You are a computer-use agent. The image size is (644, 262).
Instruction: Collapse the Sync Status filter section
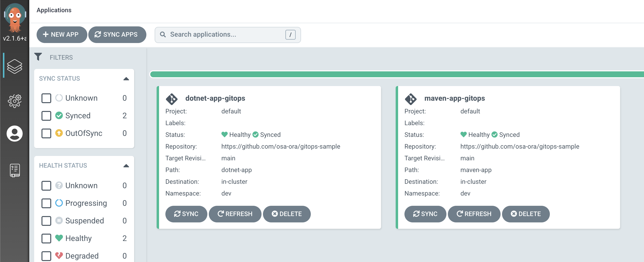click(x=126, y=79)
